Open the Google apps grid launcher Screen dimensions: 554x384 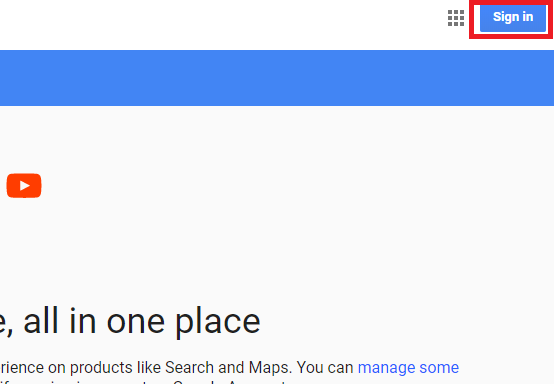coord(456,18)
